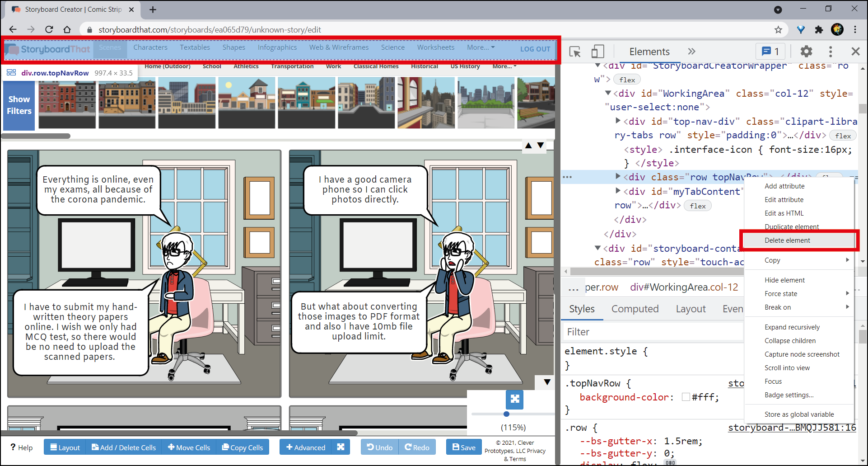Select the Transportation scene category
This screenshot has height=466, width=868.
click(292, 66)
